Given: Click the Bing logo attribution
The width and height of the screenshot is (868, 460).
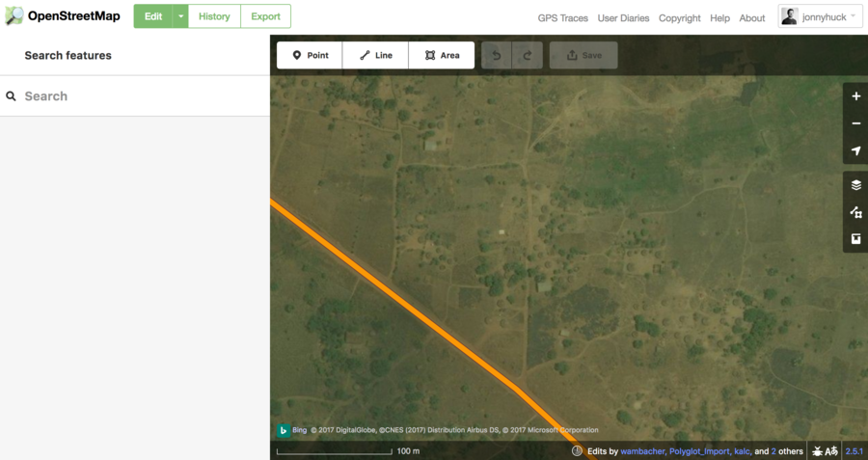Looking at the screenshot, I should click(283, 430).
